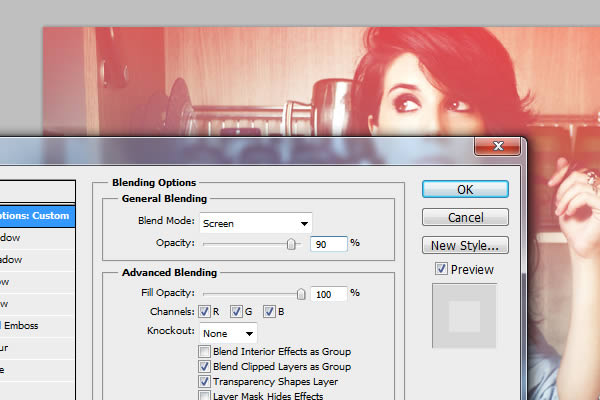The height and width of the screenshot is (400, 600).
Task: Enable Blend Interior Effects as Group
Action: click(x=205, y=352)
